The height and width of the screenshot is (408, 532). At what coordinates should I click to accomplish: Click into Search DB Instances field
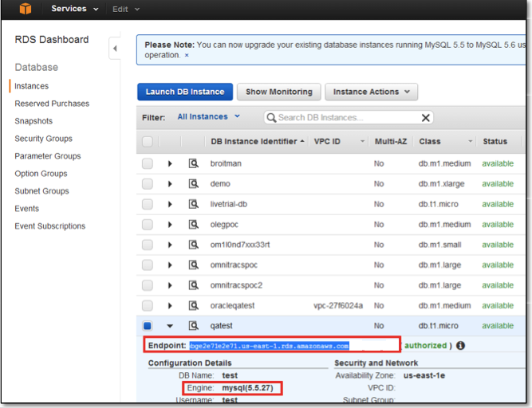point(348,118)
